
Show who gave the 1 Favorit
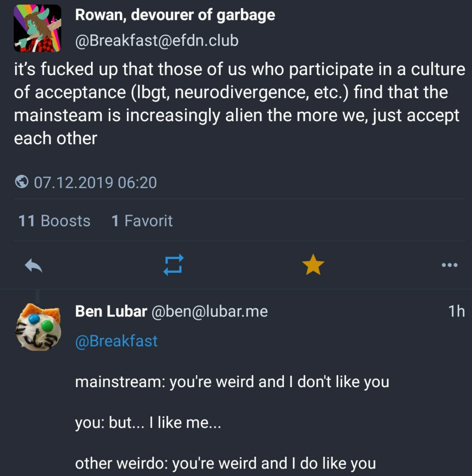coord(142,221)
